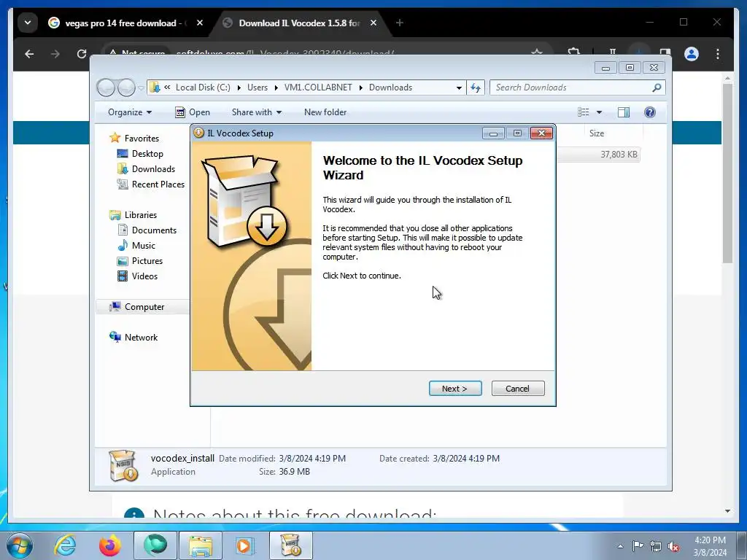The image size is (747, 560).
Task: Open the Documents library
Action: pyautogui.click(x=154, y=230)
